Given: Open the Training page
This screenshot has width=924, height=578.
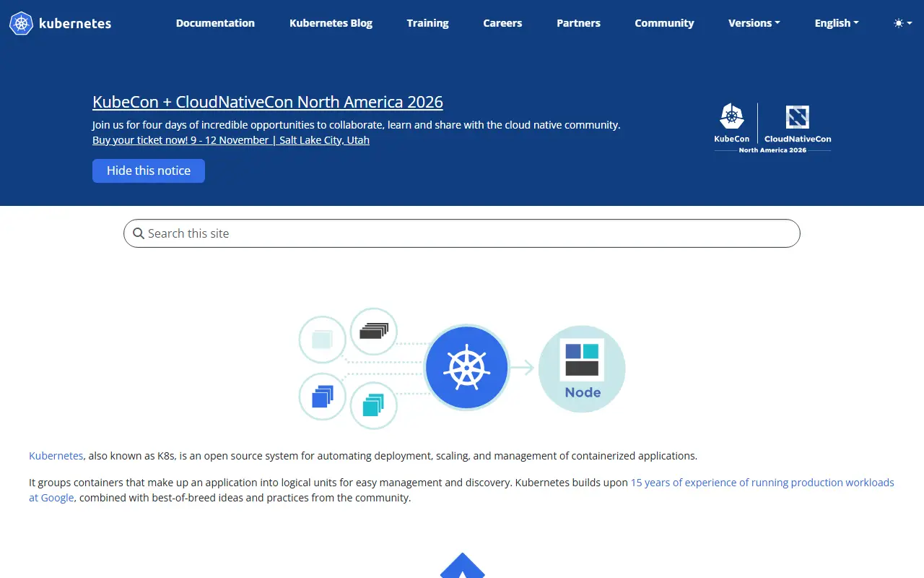Looking at the screenshot, I should tap(427, 23).
